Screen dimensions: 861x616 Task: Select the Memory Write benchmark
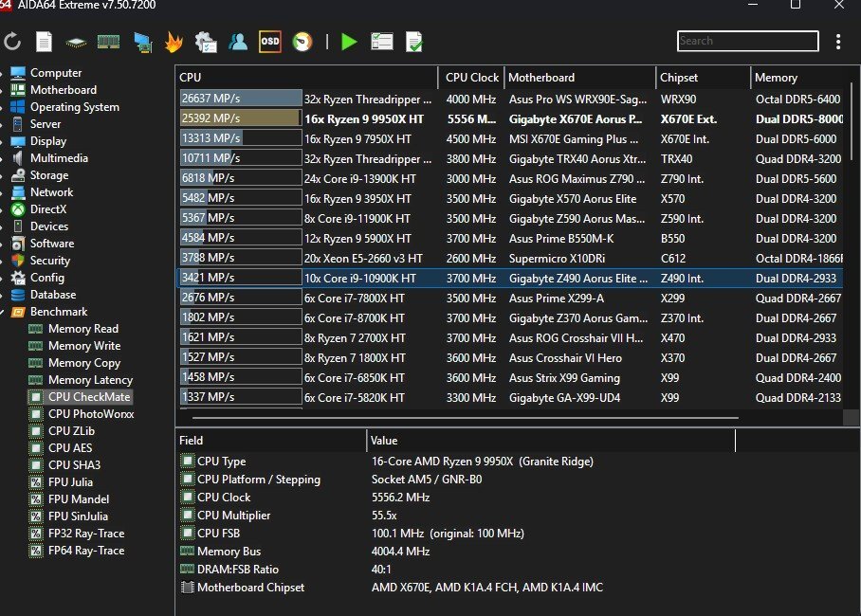tap(84, 346)
